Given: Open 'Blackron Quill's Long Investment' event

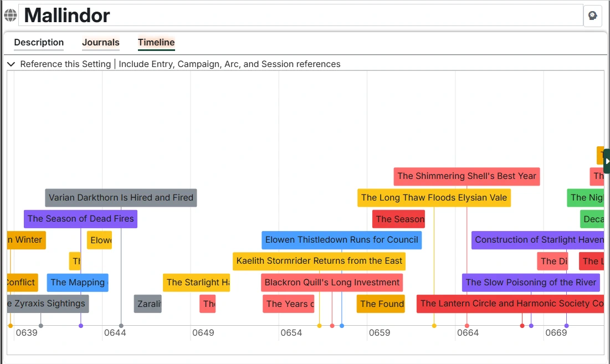Looking at the screenshot, I should tap(331, 283).
